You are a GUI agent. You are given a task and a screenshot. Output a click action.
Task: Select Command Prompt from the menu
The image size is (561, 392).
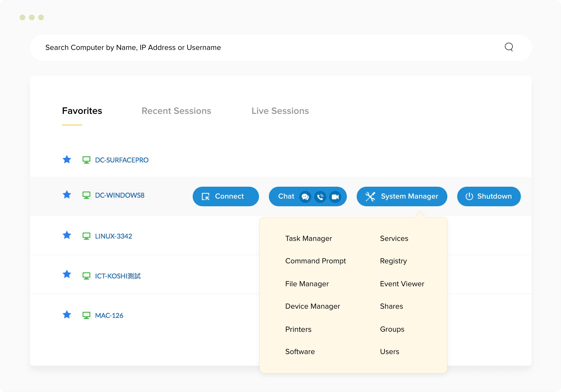click(x=315, y=261)
